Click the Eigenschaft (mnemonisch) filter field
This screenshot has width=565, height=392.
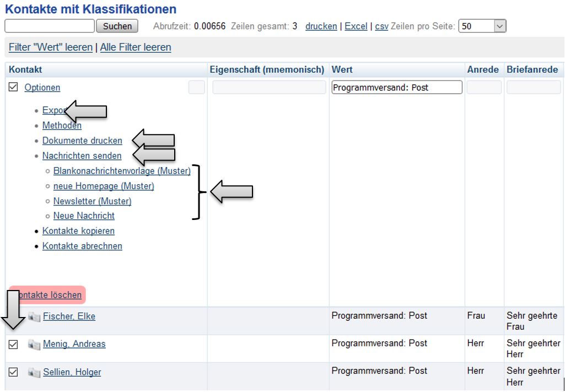click(x=267, y=87)
